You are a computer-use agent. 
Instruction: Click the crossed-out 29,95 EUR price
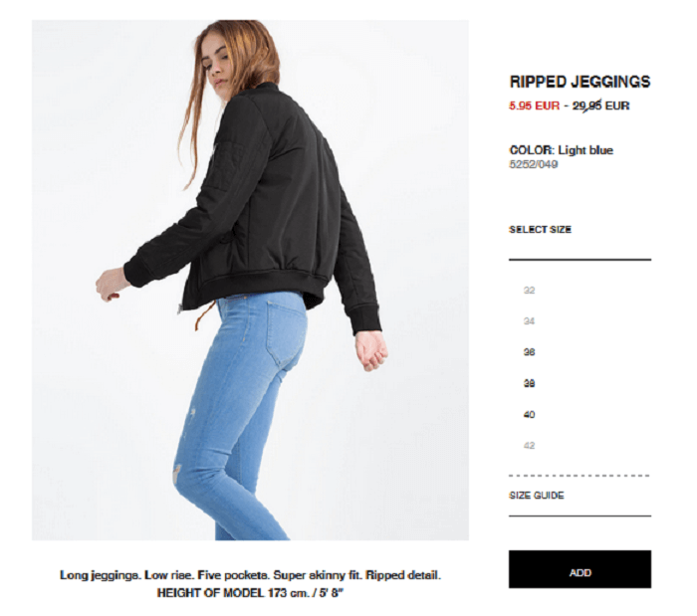pyautogui.click(x=600, y=105)
